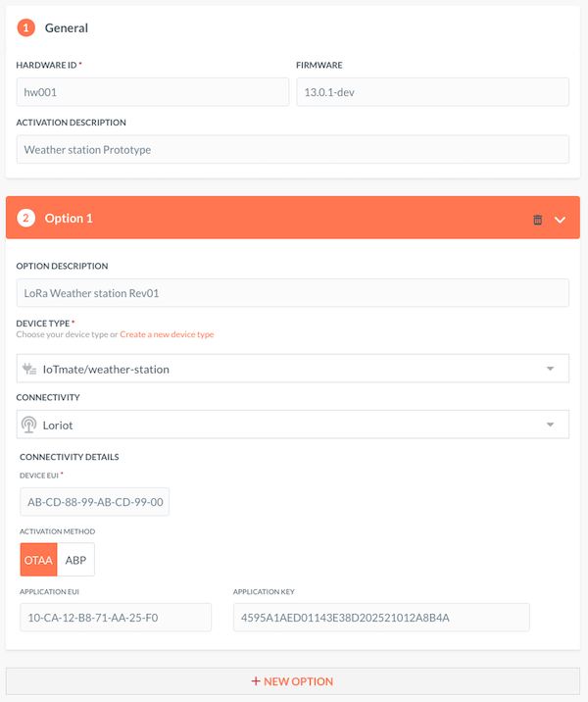The height and width of the screenshot is (702, 588).
Task: Open the Connectivity dropdown arrow
Action: tap(550, 426)
